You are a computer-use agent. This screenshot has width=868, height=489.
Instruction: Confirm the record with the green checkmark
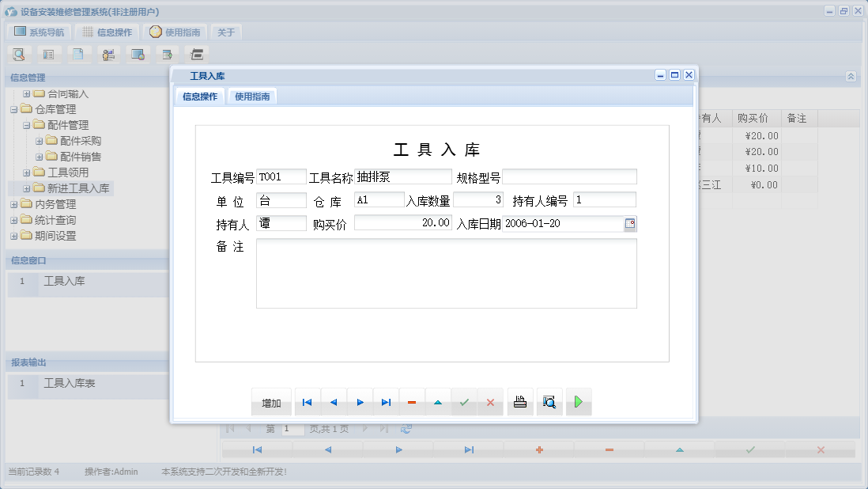point(464,402)
